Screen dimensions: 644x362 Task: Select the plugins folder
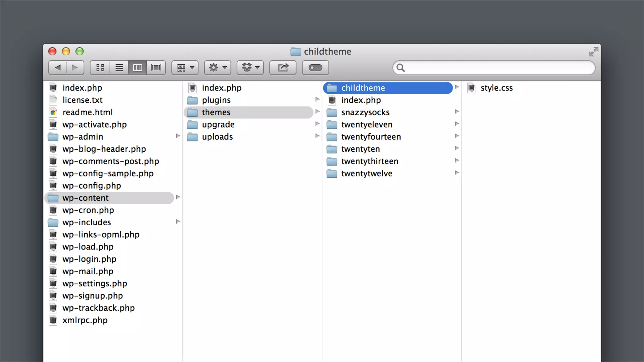point(216,100)
